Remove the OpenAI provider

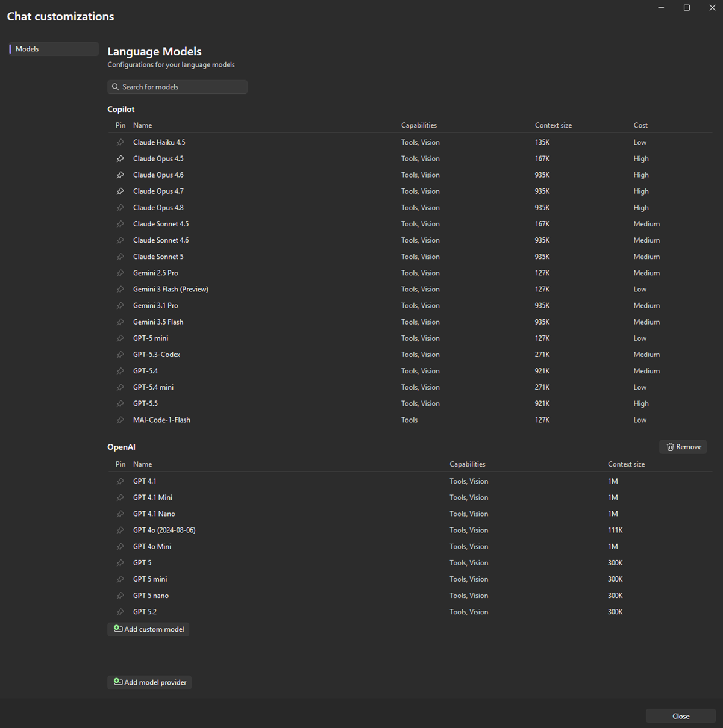click(683, 447)
